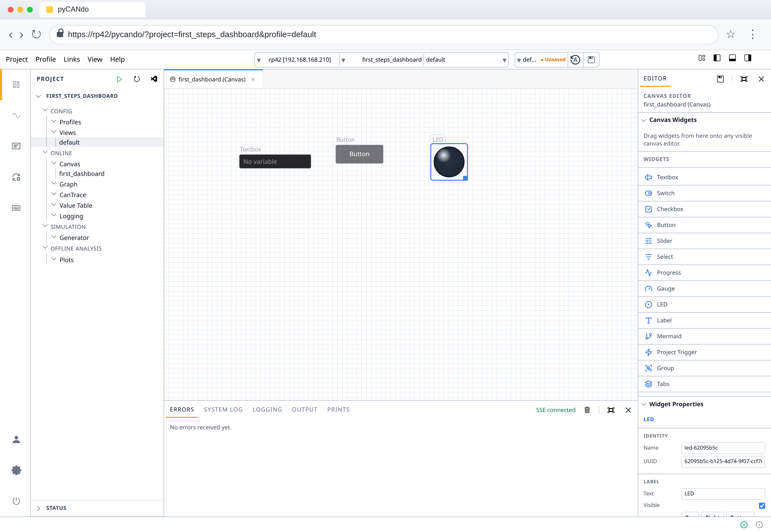This screenshot has width=771, height=532.
Task: Open the message list sidebar icon
Action: 16,146
